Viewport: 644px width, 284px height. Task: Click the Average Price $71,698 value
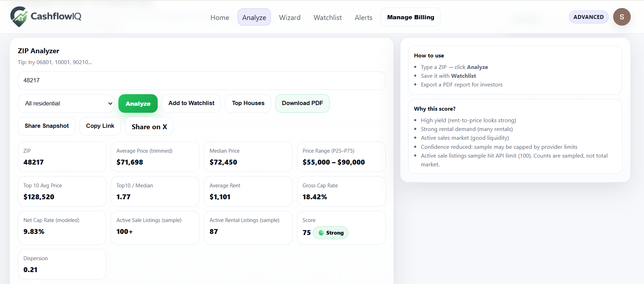130,162
